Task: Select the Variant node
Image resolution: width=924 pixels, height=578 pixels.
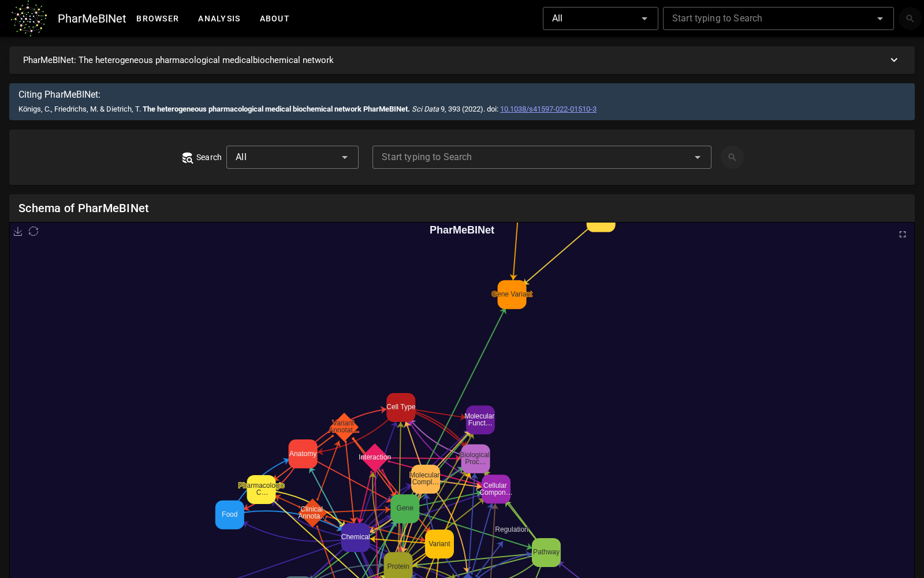Action: (x=439, y=544)
